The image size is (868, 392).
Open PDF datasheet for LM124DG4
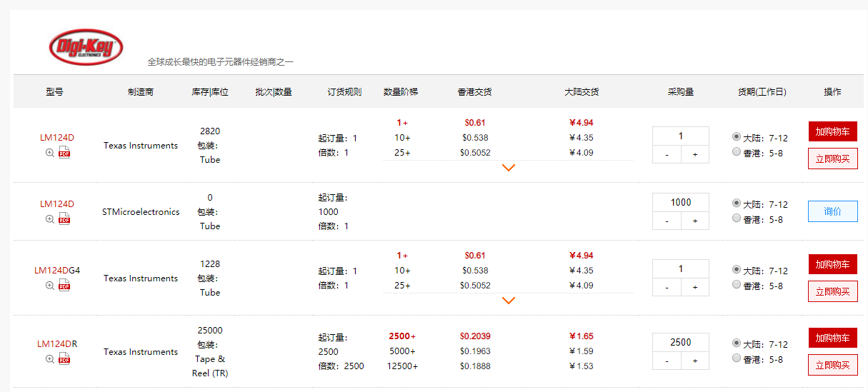pyautogui.click(x=64, y=286)
